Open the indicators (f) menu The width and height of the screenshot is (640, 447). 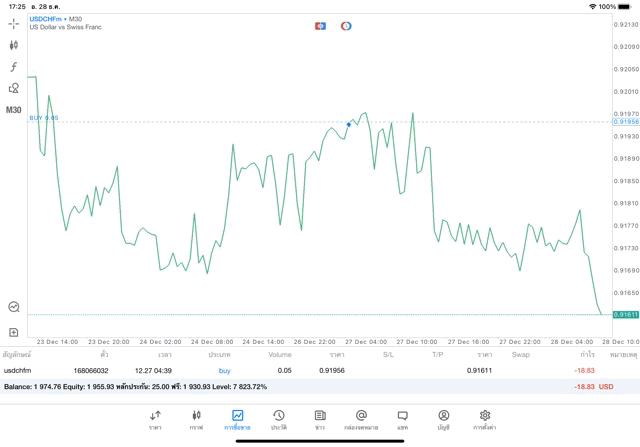pos(14,67)
